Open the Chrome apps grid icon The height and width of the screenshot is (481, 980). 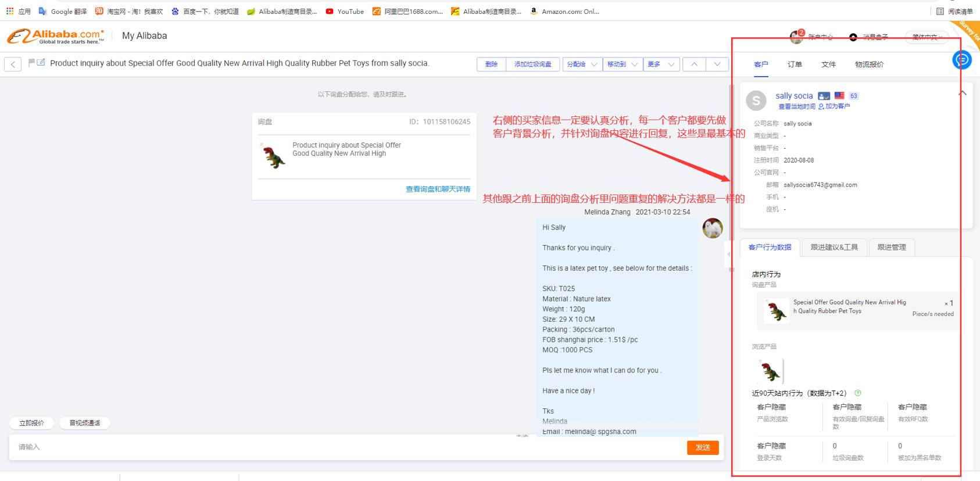coord(10,11)
